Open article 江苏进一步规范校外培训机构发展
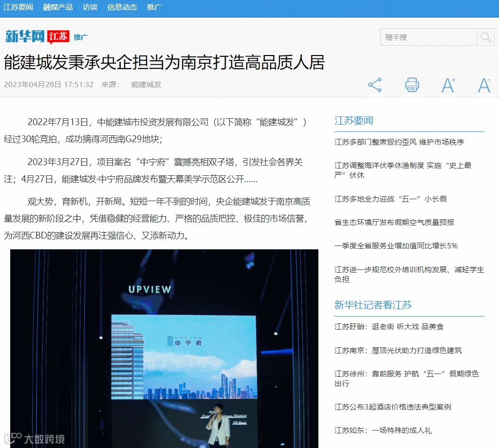 (x=409, y=274)
